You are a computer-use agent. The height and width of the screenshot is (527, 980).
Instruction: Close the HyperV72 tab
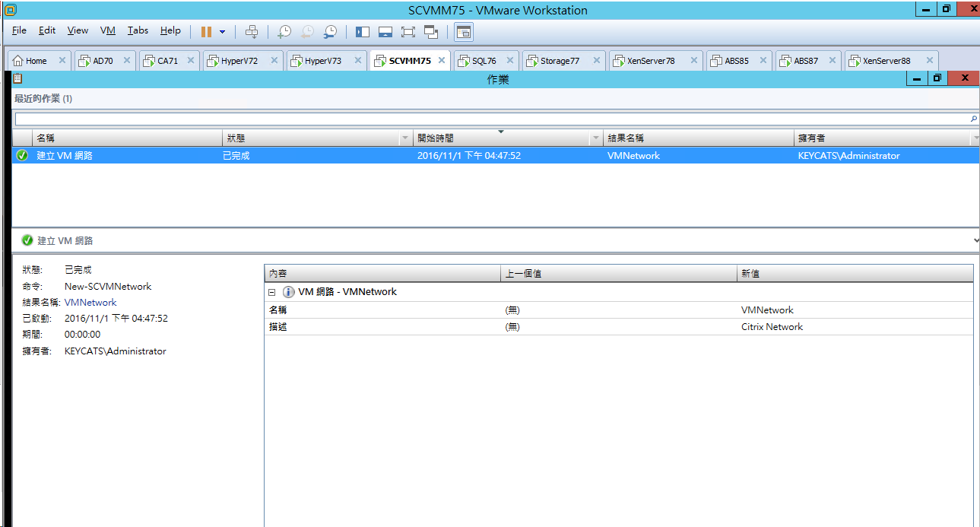point(274,61)
